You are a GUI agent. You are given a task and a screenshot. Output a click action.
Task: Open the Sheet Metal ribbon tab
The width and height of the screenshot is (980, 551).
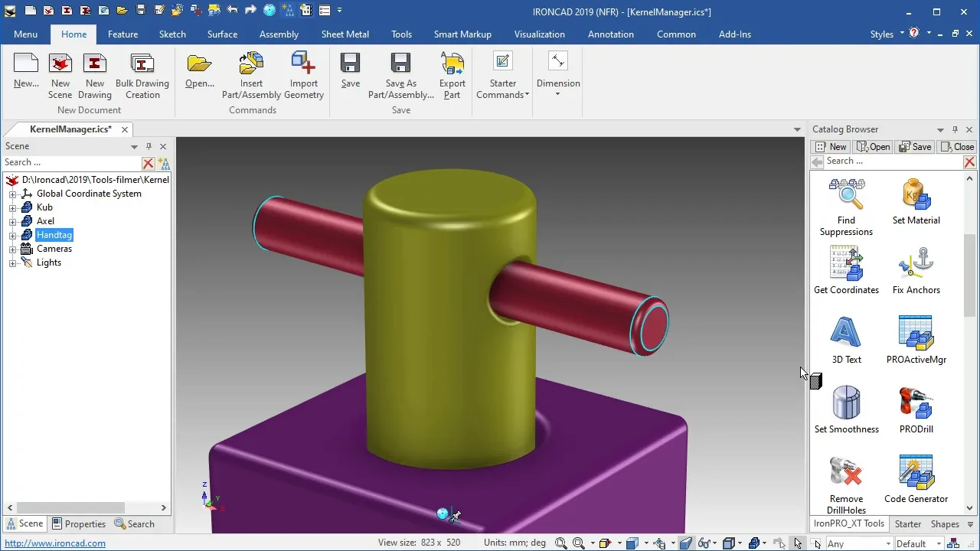coord(345,34)
